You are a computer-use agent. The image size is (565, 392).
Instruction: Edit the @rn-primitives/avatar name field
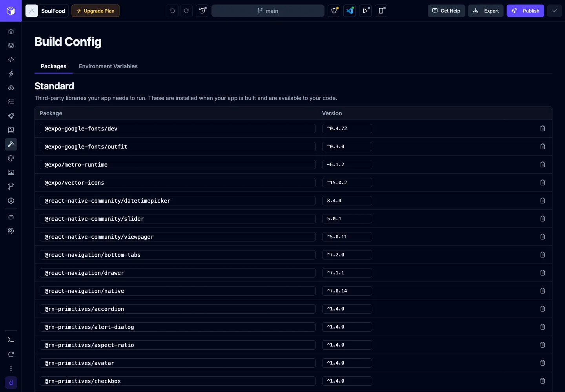178,363
